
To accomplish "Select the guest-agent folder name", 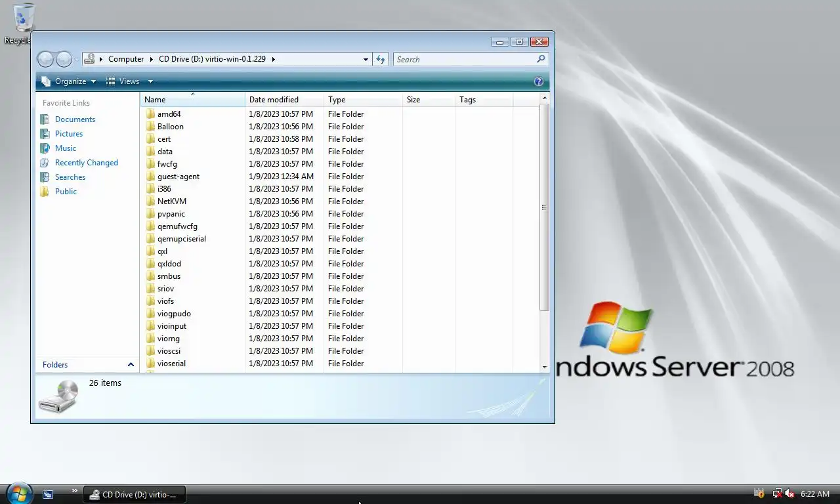I will pos(178,176).
